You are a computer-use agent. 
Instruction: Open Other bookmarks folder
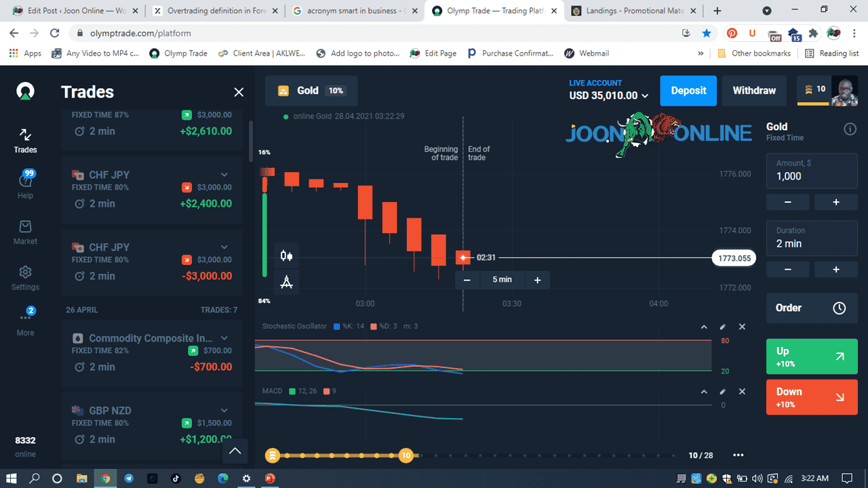tap(753, 54)
